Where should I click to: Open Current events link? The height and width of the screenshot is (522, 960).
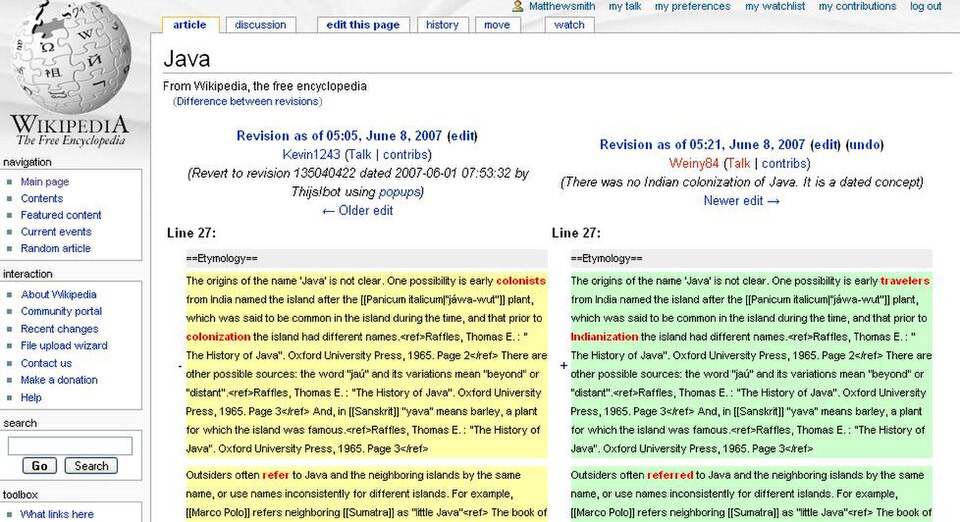(56, 231)
